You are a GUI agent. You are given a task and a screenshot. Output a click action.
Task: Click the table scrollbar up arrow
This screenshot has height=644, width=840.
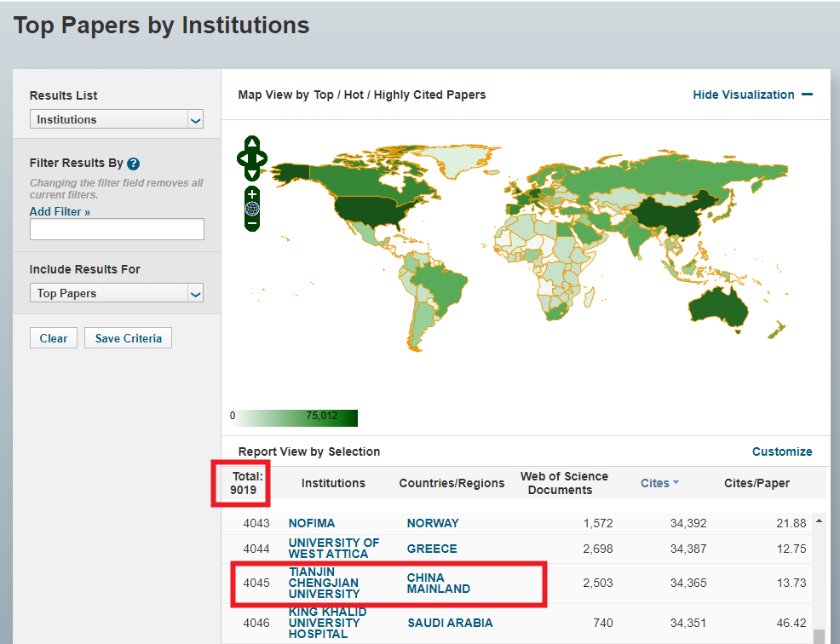click(819, 520)
